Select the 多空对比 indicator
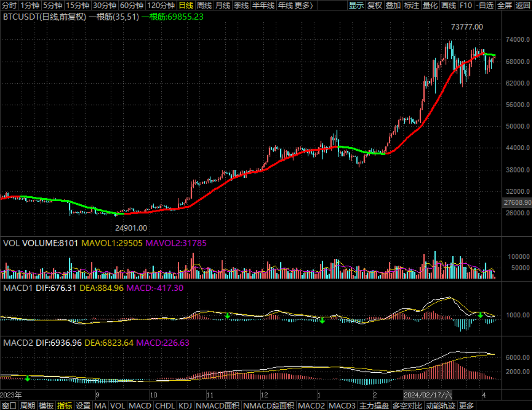 pos(407,406)
